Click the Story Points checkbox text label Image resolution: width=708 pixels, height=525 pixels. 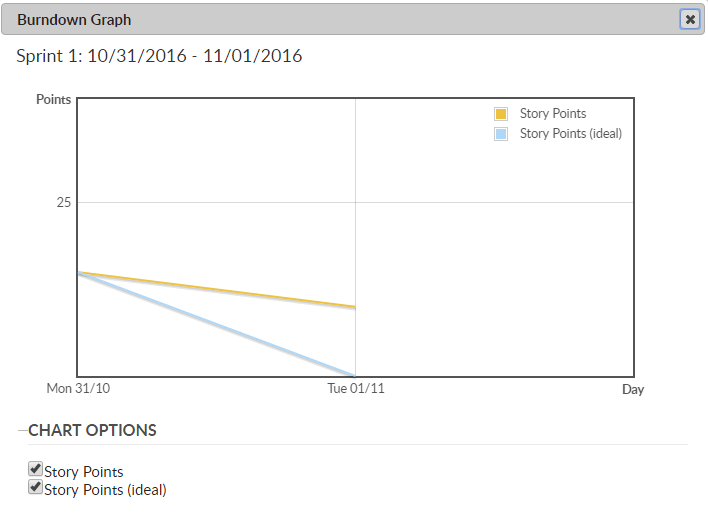click(x=84, y=472)
